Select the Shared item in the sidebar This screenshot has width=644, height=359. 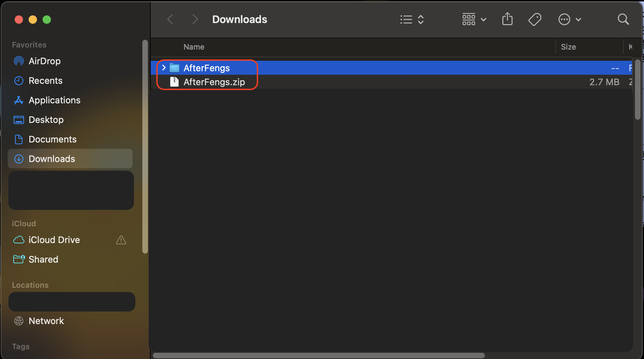(x=43, y=259)
